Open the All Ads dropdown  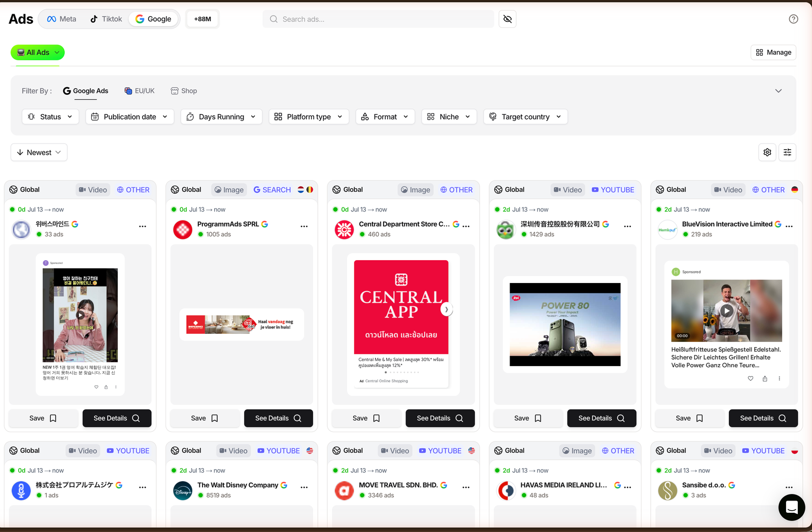[x=38, y=52]
